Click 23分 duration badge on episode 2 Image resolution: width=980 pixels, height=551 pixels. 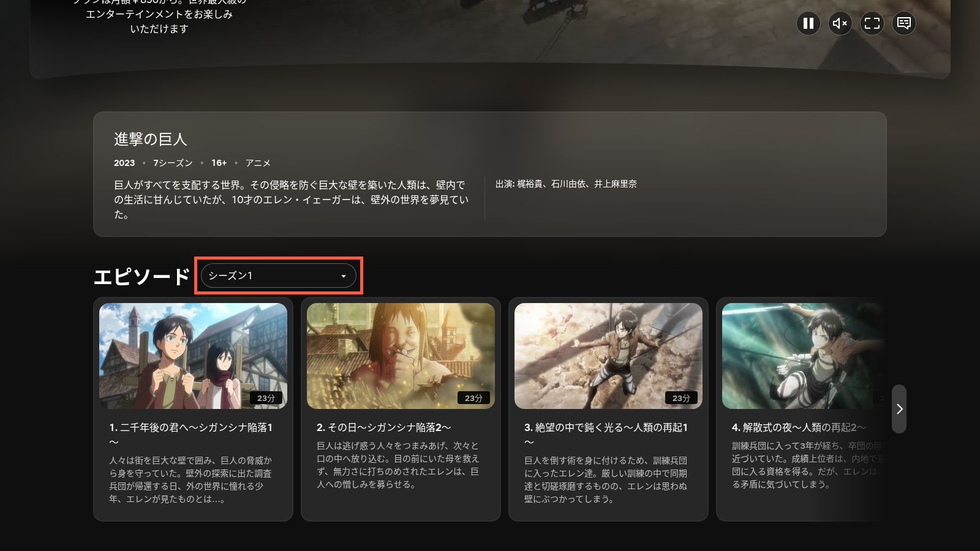[x=473, y=398]
